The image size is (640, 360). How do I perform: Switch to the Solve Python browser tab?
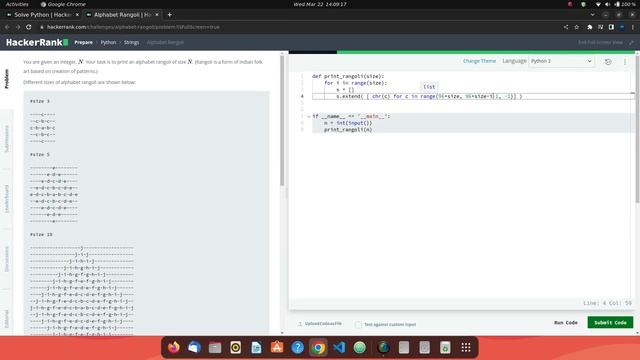43,15
